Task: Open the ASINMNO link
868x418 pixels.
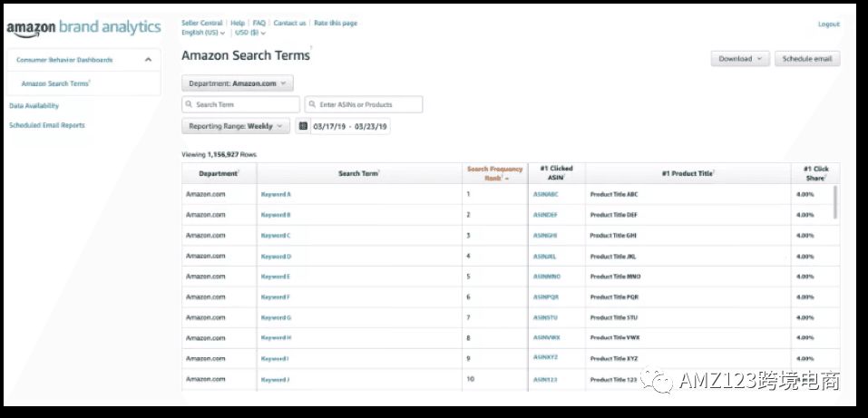Action: (547, 277)
